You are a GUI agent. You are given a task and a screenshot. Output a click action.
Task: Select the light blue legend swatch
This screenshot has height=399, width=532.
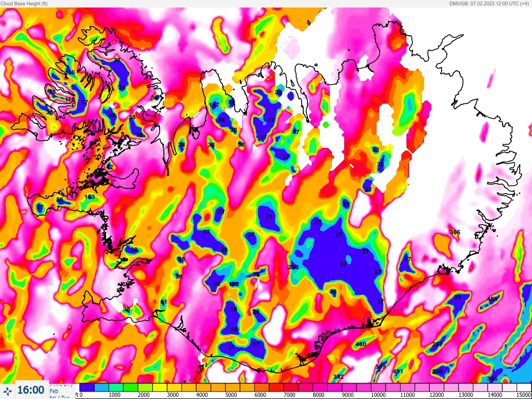point(102,387)
